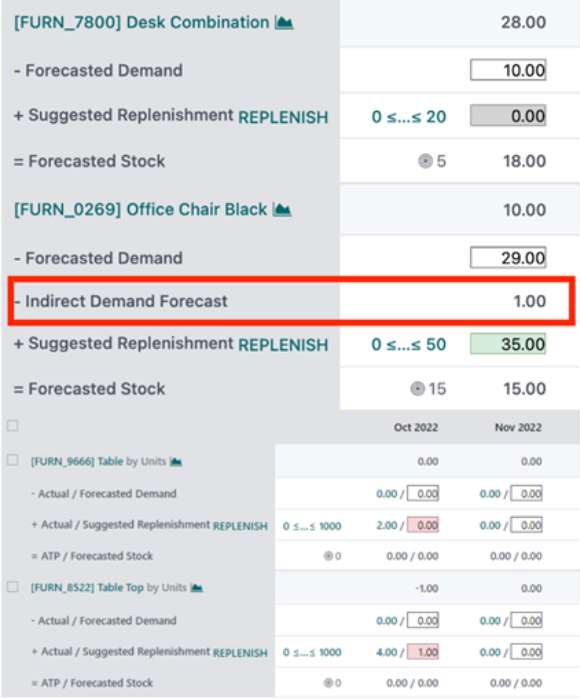The height and width of the screenshot is (699, 580).
Task: Click green suggested replenishment cell 35.00
Action: coord(508,344)
